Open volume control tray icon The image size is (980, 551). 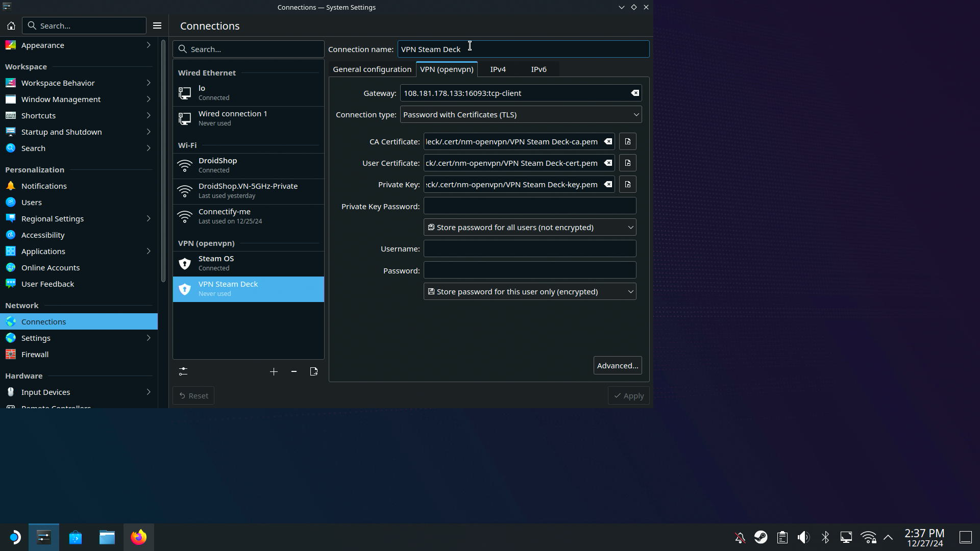tap(803, 537)
